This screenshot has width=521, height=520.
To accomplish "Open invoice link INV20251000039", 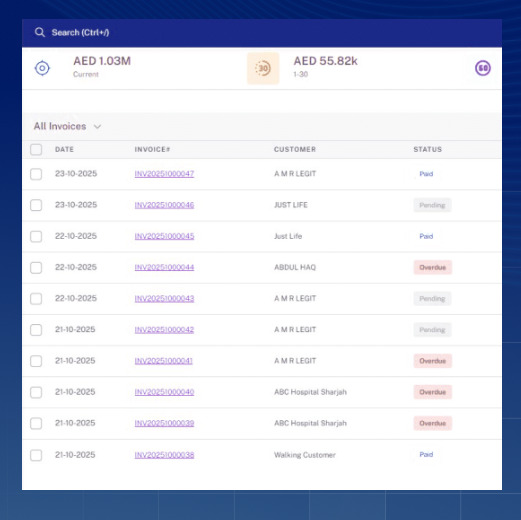I will 164,423.
